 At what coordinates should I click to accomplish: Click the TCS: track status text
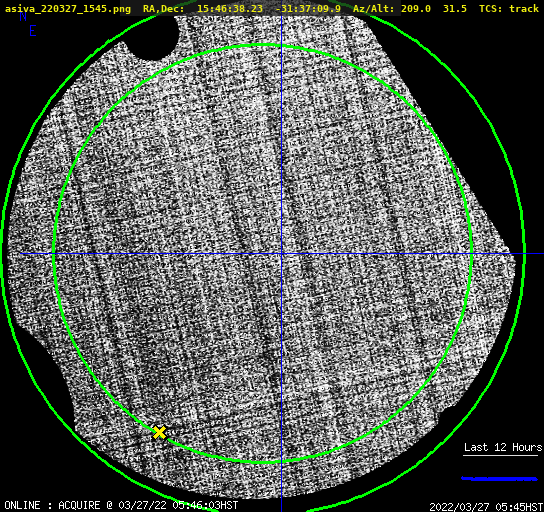click(x=509, y=8)
